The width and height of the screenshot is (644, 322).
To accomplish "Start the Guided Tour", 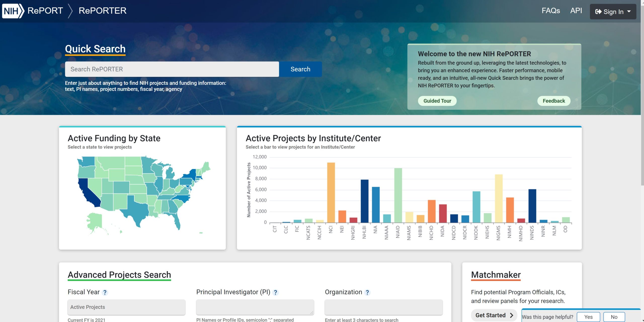I will click(x=437, y=101).
